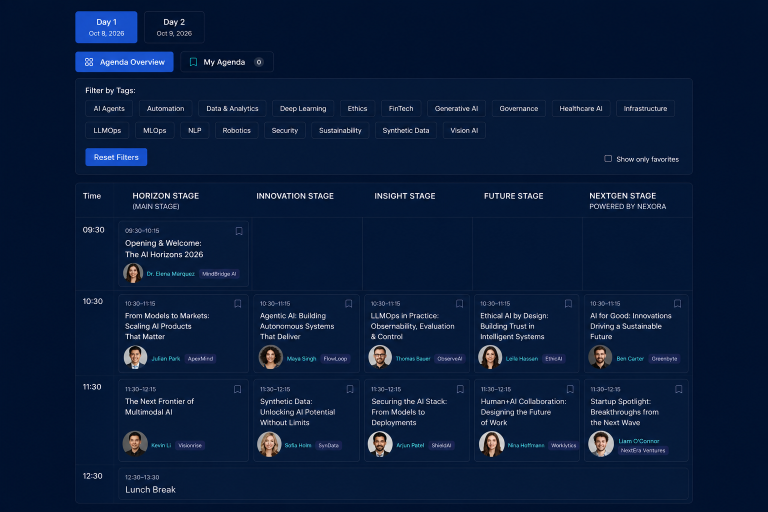Open 'Agentic AI: Building Autonomous Systems' title
This screenshot has width=768, height=512.
point(297,326)
